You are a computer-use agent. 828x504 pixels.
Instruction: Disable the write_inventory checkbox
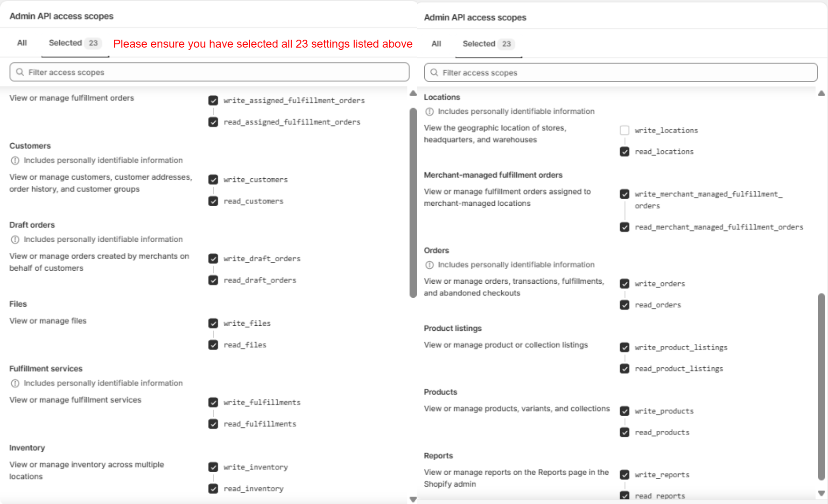click(x=213, y=467)
